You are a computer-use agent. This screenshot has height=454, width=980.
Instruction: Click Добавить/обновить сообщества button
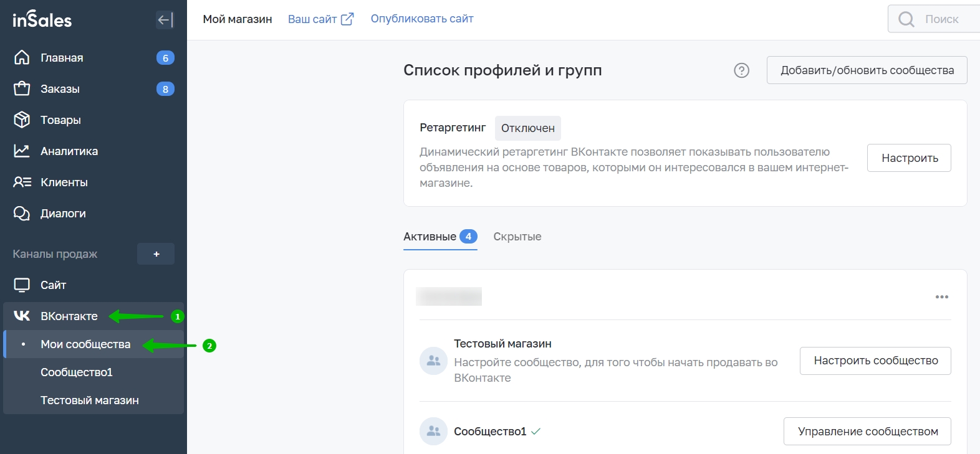coord(867,70)
